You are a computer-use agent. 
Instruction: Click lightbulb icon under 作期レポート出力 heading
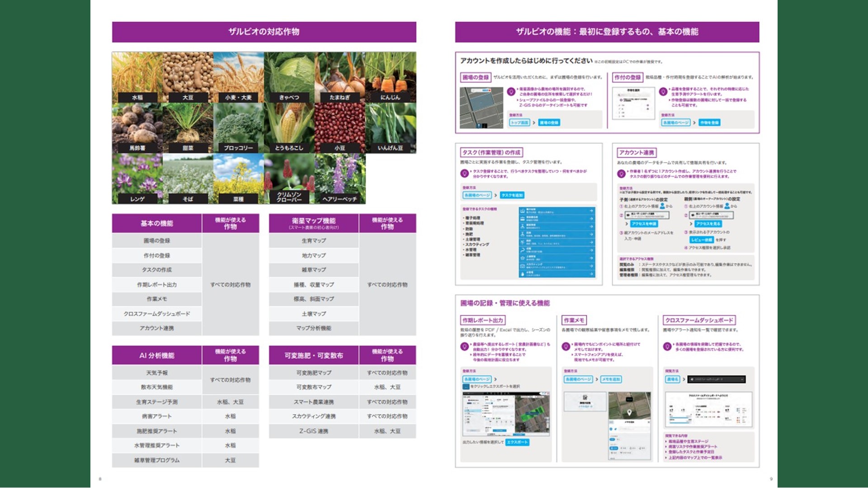[464, 347]
